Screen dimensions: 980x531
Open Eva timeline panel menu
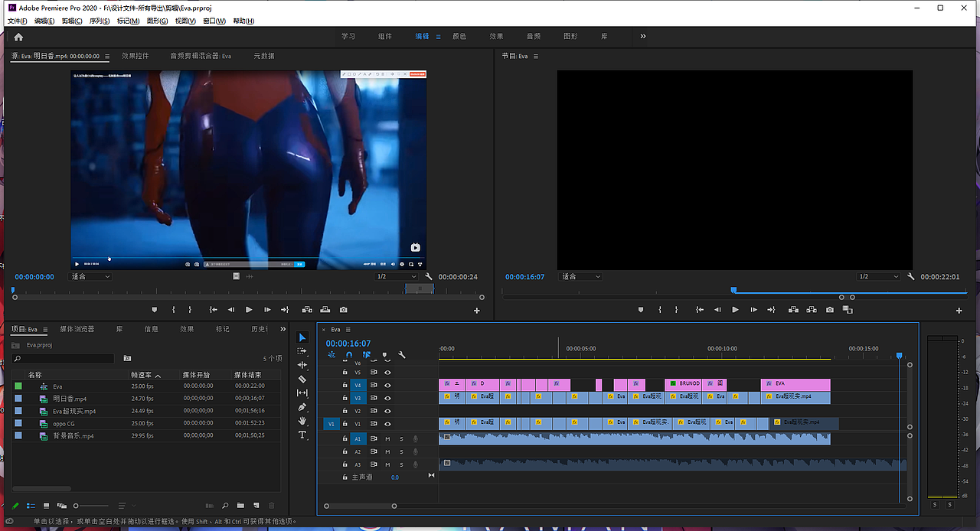[x=347, y=330]
